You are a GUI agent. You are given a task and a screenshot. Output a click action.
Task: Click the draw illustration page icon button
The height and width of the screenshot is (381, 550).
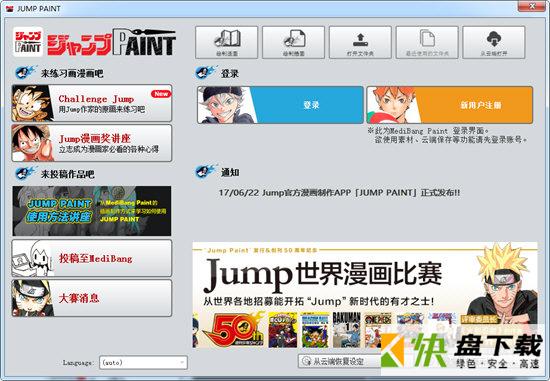(x=293, y=42)
